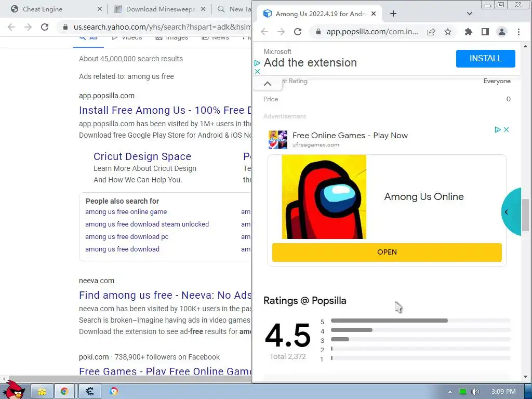Image resolution: width=532 pixels, height=399 pixels.
Task: Click the 4-star rating bar
Action: (x=421, y=330)
